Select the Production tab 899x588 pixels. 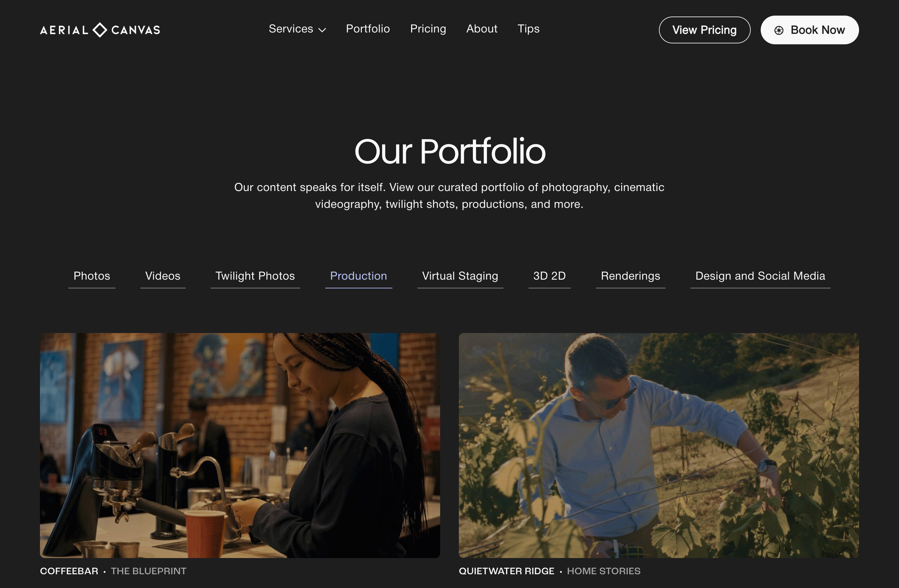click(x=358, y=276)
